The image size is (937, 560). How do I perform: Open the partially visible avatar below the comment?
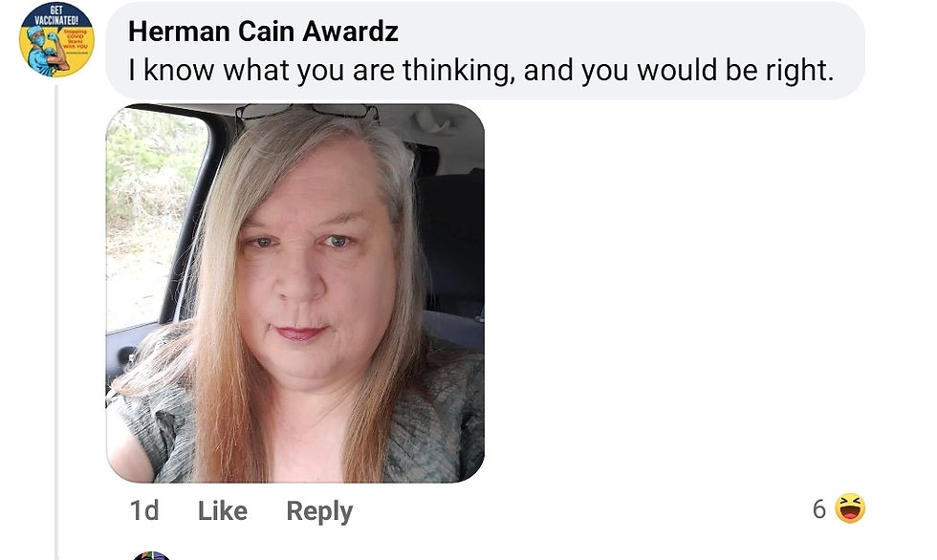click(151, 556)
